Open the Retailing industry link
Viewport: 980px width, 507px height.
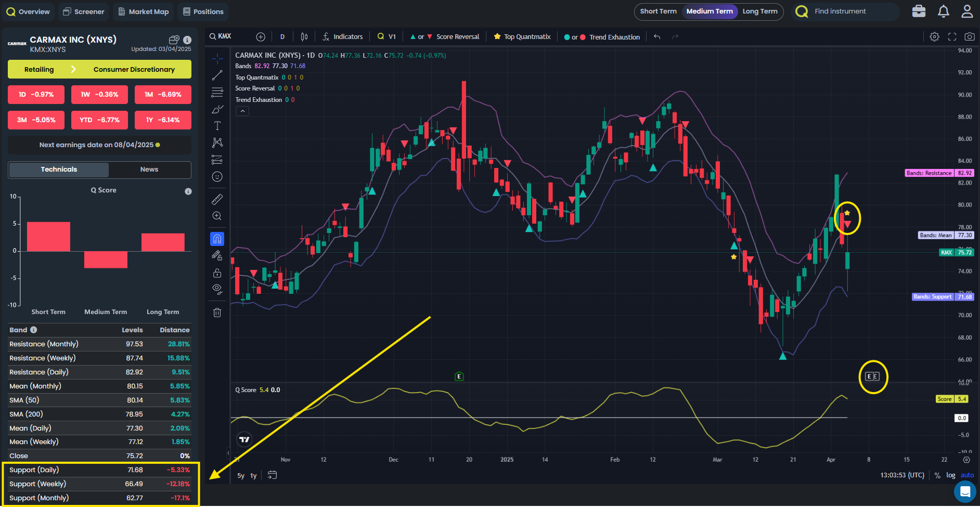pyautogui.click(x=39, y=70)
